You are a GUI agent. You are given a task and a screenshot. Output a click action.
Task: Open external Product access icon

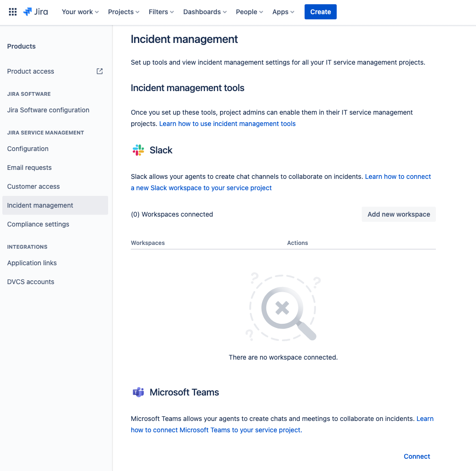point(100,71)
